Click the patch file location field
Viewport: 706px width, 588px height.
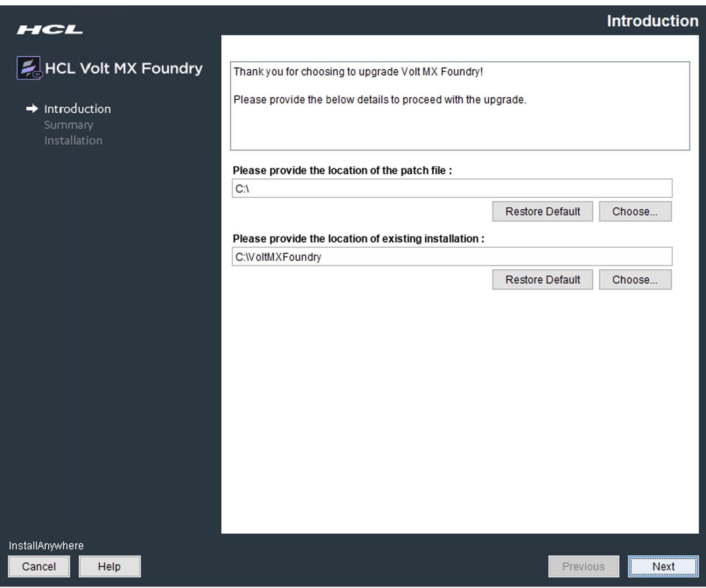pos(451,189)
